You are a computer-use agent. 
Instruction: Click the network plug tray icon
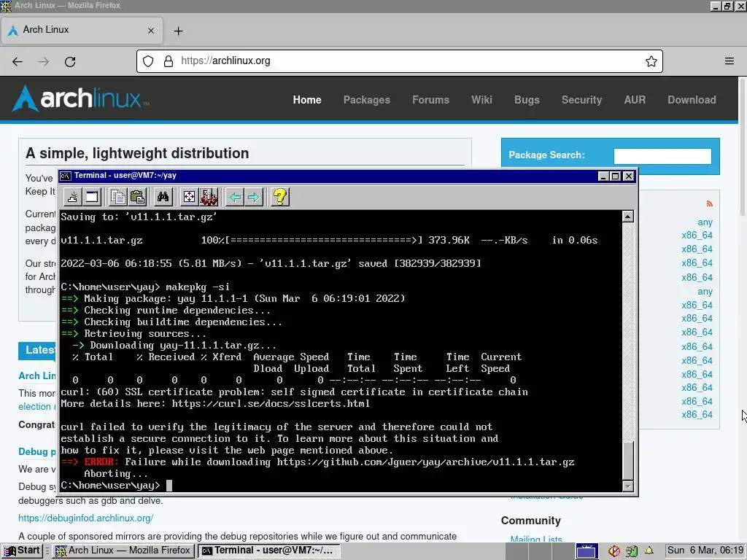(x=632, y=551)
